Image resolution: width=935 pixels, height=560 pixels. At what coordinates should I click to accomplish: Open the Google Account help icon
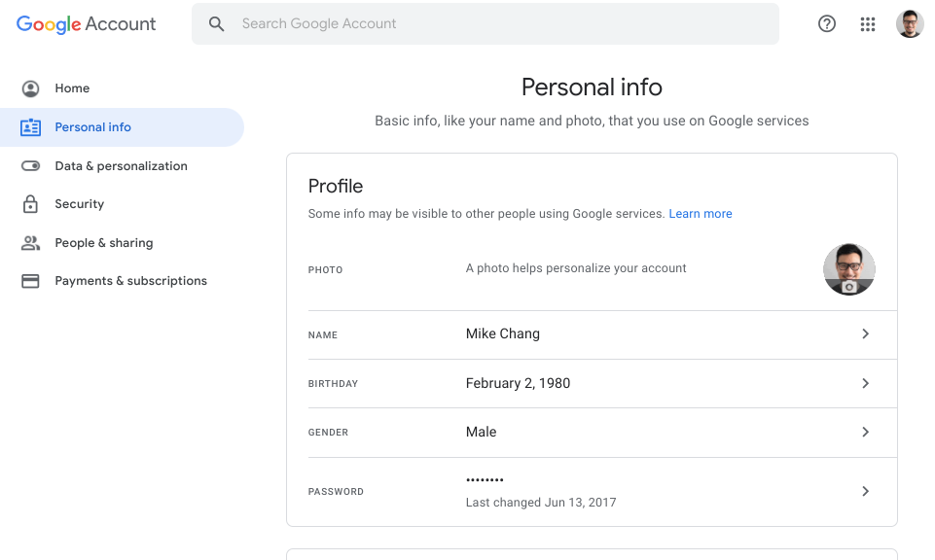click(x=826, y=24)
